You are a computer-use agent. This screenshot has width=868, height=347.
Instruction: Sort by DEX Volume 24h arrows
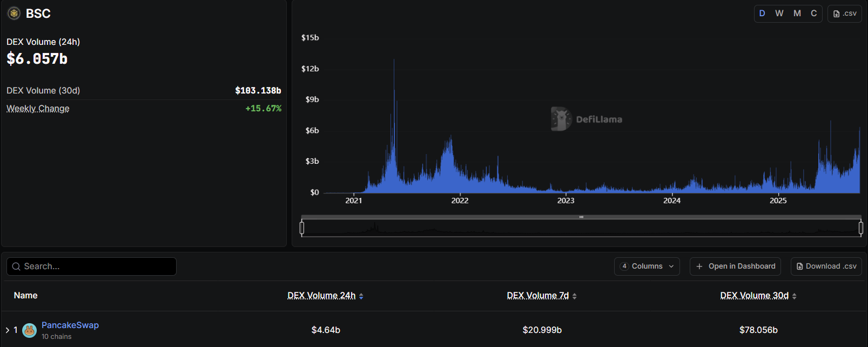pyautogui.click(x=361, y=296)
